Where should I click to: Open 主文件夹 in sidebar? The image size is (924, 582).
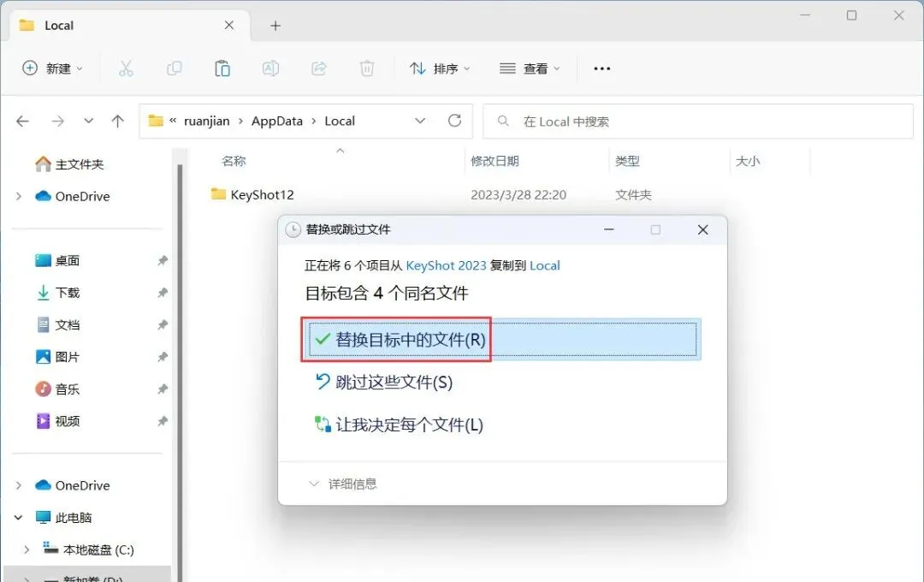[x=69, y=164]
